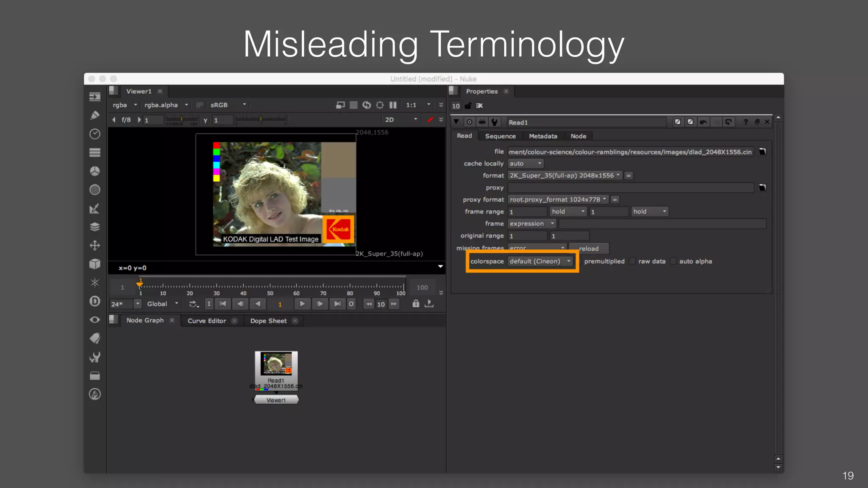Click the proxy browse folder button
This screenshot has height=488, width=868.
[762, 188]
